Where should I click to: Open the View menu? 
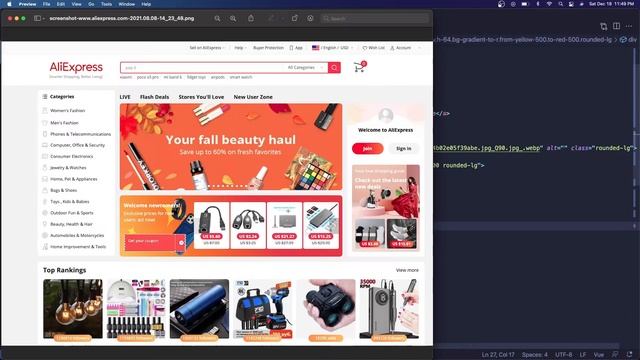76,4
